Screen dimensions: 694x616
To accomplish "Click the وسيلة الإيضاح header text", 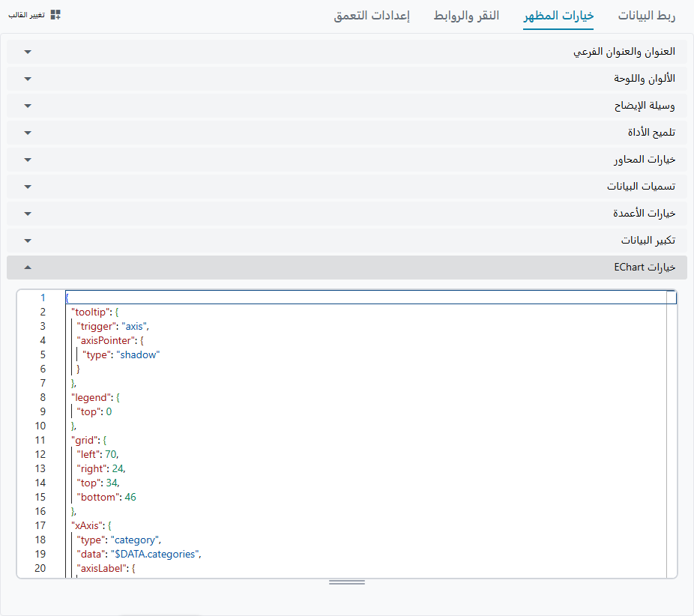I will pos(645,106).
